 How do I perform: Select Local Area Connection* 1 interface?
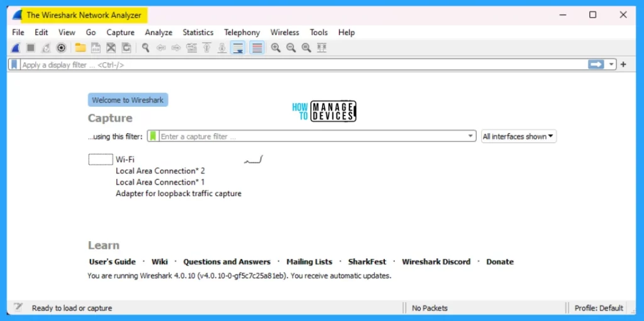pos(160,182)
